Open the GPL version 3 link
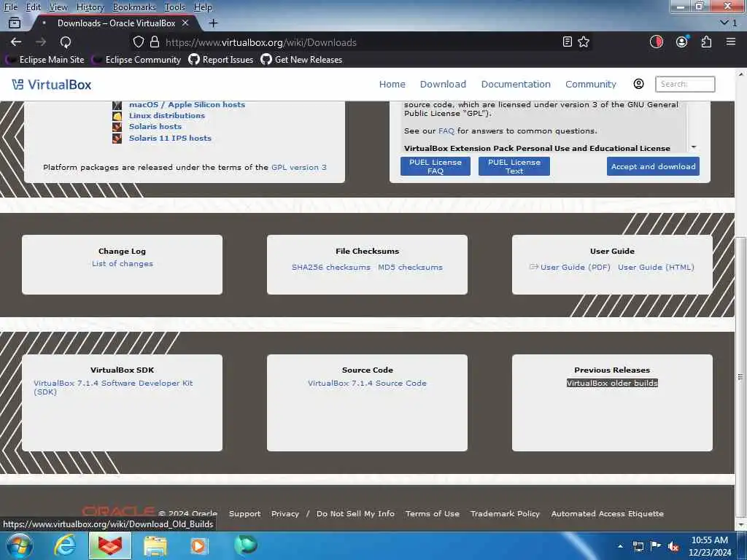 [x=298, y=167]
